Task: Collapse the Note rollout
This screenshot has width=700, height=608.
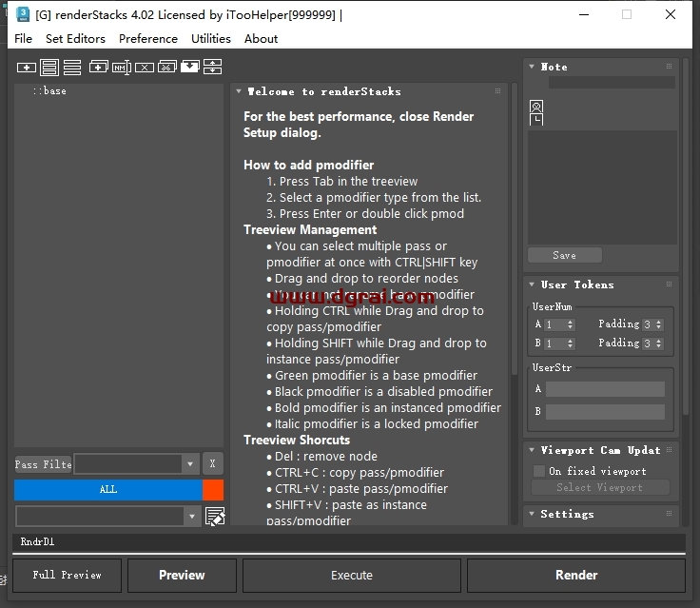Action: [x=532, y=66]
